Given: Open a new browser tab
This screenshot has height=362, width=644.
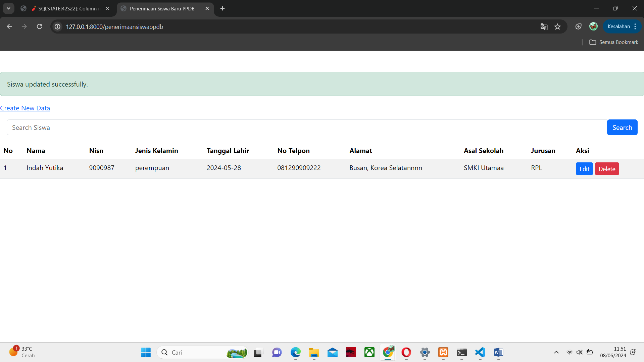Looking at the screenshot, I should (x=222, y=8).
